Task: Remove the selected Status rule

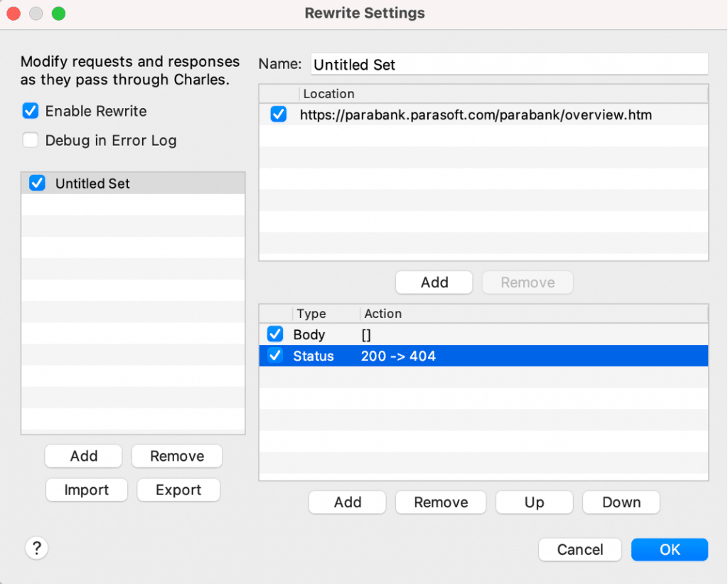Action: [440, 502]
